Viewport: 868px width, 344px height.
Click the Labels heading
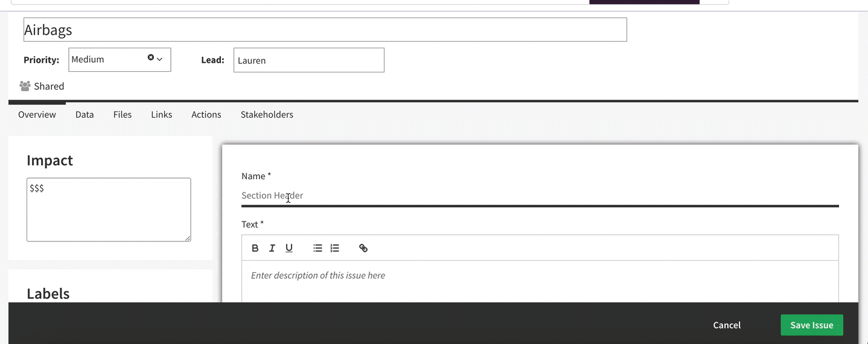(x=48, y=293)
